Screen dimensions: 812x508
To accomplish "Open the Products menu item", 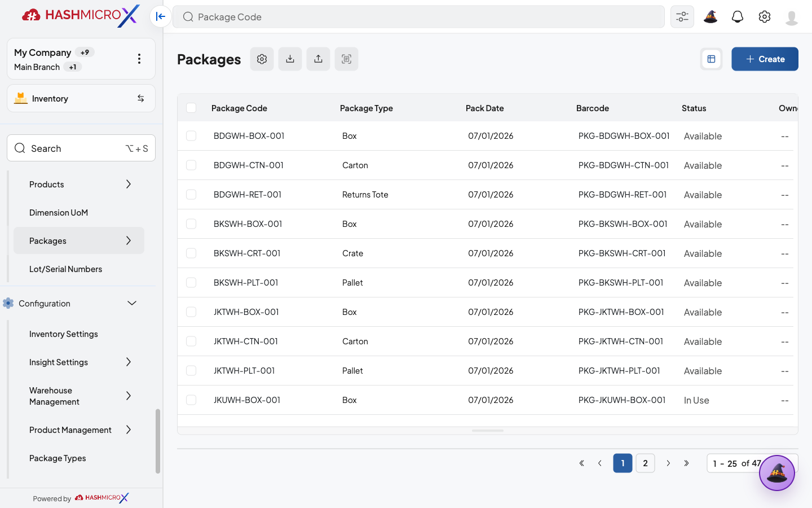I will click(79, 184).
